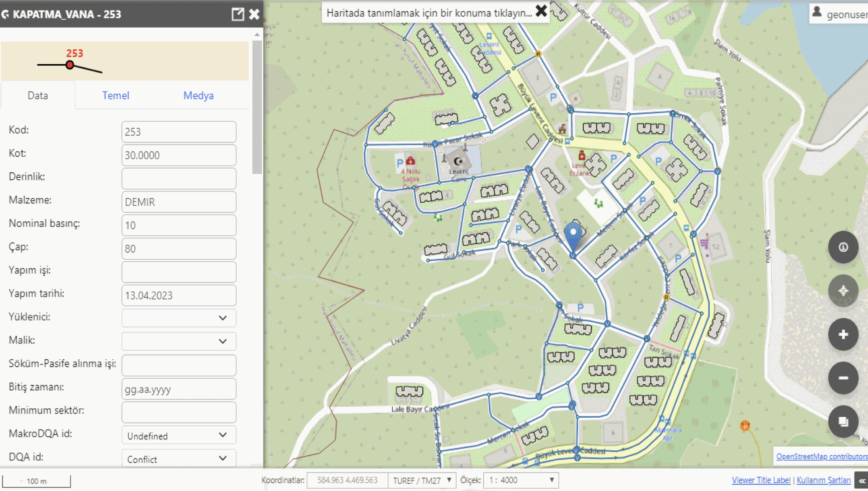Click the locate/geolocation round button
The image size is (868, 491).
[x=843, y=291]
